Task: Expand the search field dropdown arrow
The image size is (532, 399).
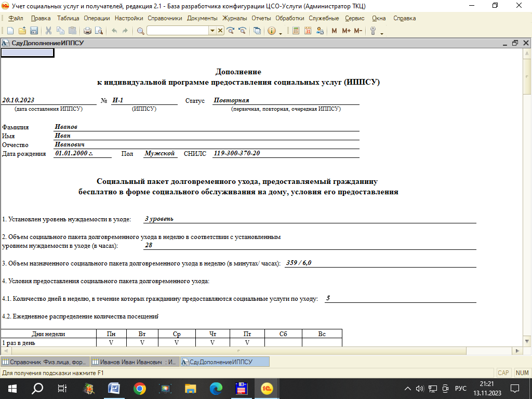Action: [212, 31]
